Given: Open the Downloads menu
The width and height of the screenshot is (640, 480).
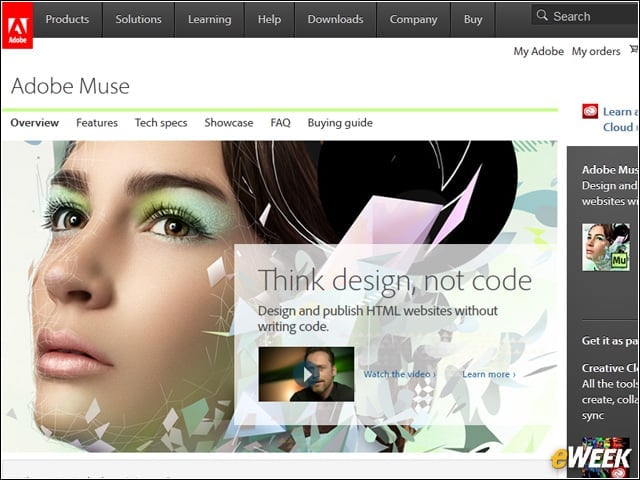Looking at the screenshot, I should [336, 19].
